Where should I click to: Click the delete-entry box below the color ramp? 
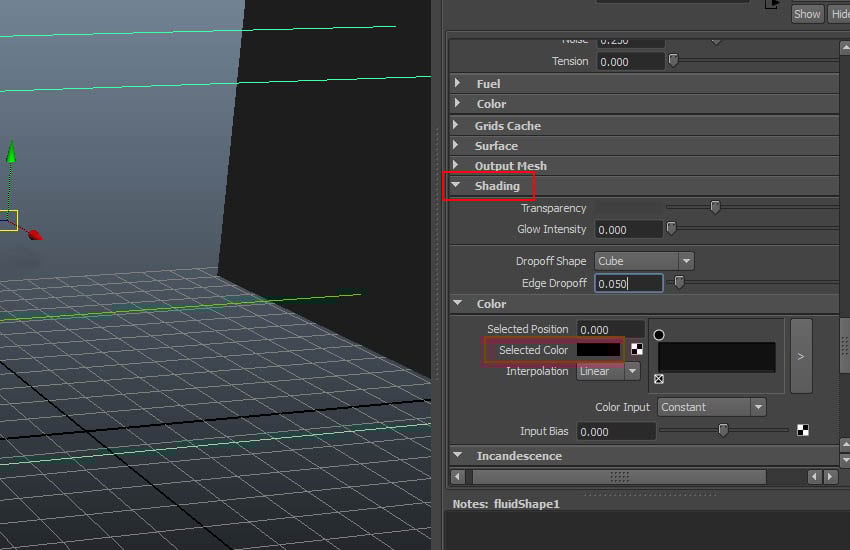pos(659,380)
